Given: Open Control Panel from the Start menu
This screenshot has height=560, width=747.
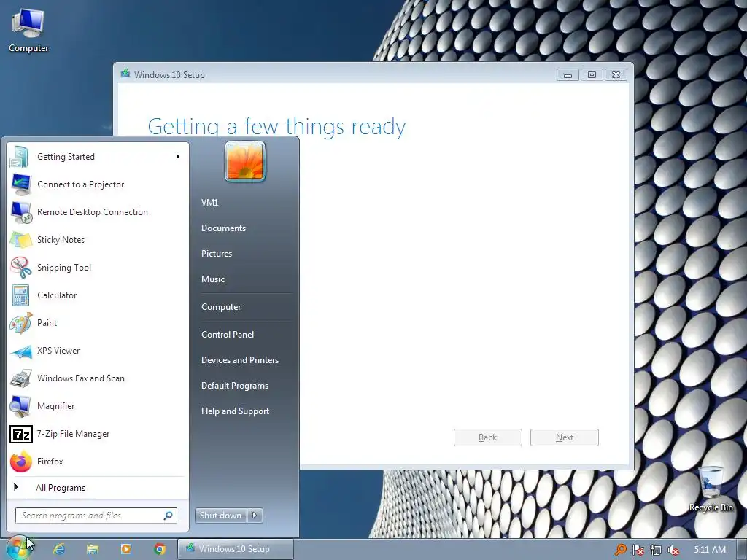Looking at the screenshot, I should (228, 335).
